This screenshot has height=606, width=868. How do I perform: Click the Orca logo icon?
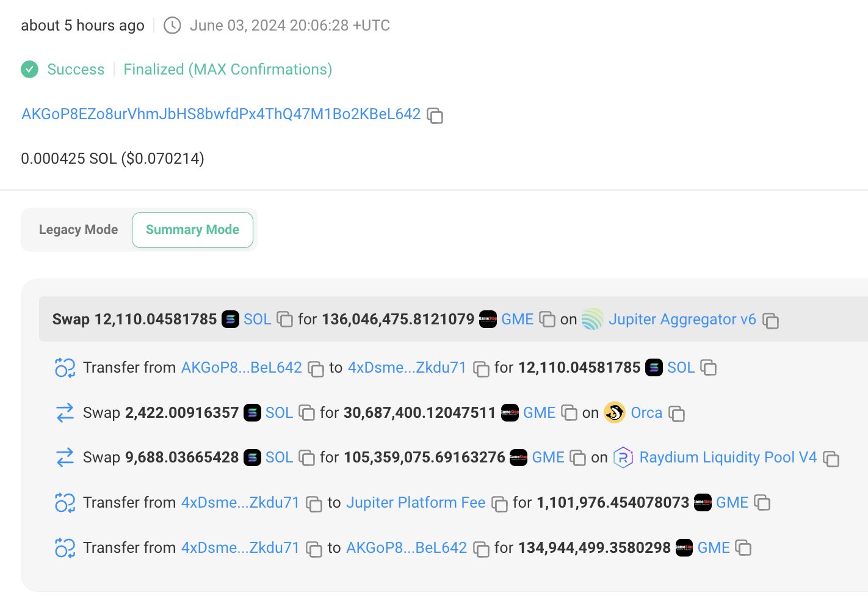615,413
